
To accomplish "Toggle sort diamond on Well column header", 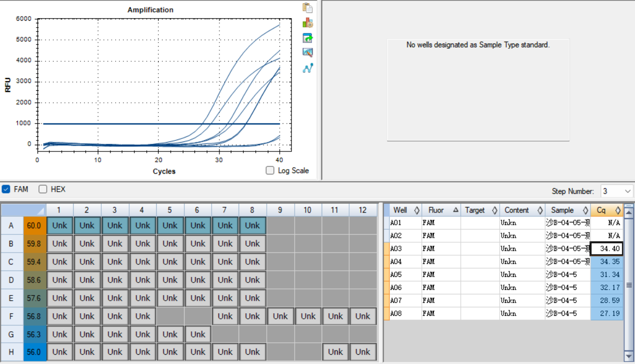I will click(x=417, y=210).
